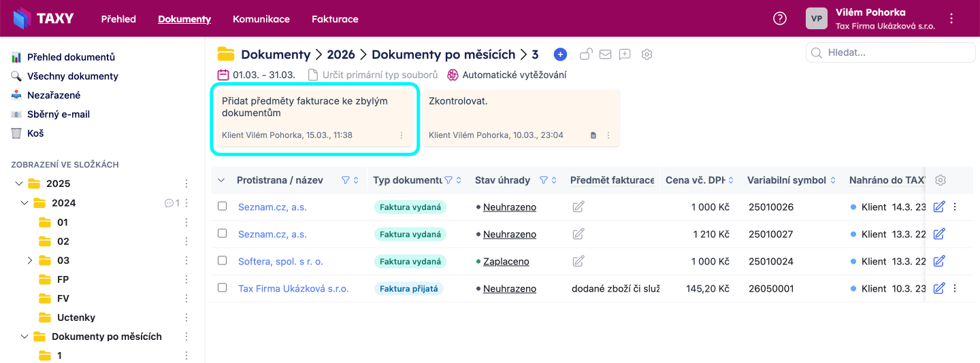Image resolution: width=980 pixels, height=363 pixels.
Task: Open the Dokumenty top menu
Action: [184, 19]
